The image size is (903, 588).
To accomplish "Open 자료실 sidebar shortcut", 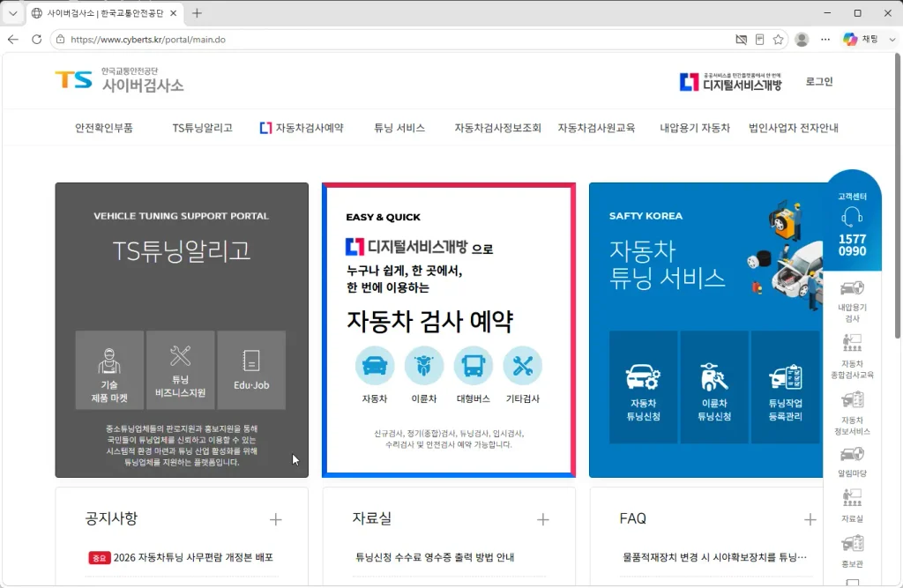I will point(852,506).
